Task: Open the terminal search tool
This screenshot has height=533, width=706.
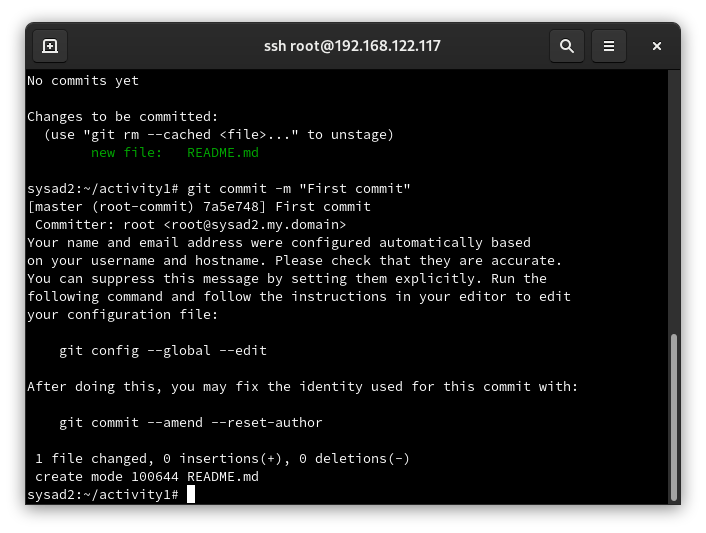Action: point(567,46)
